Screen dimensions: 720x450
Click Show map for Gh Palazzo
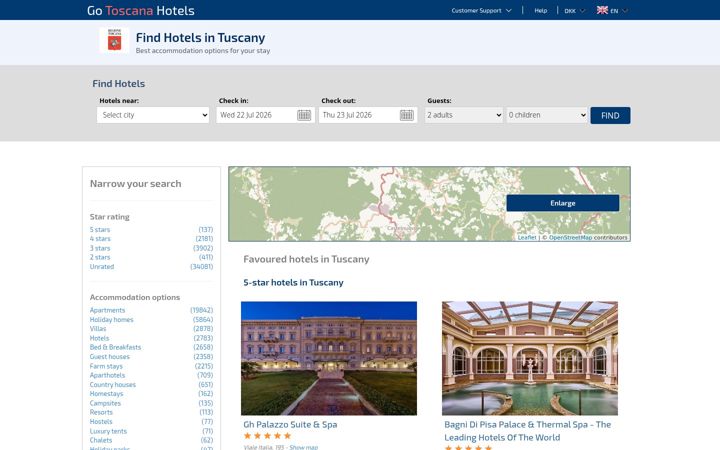304,447
